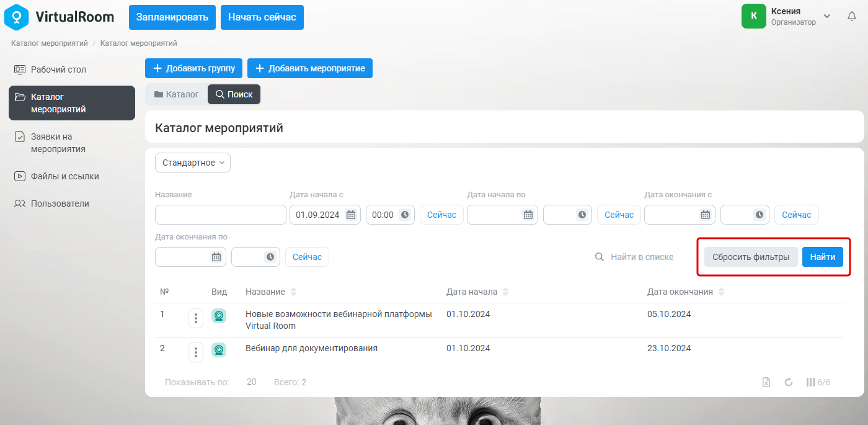Change the Показывать по 20 page size
Image resolution: width=868 pixels, height=425 pixels.
[252, 382]
